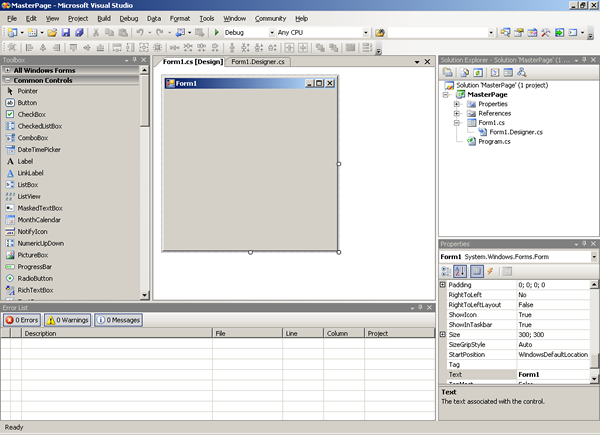
Task: Expand the Size property row
Action: (443, 334)
